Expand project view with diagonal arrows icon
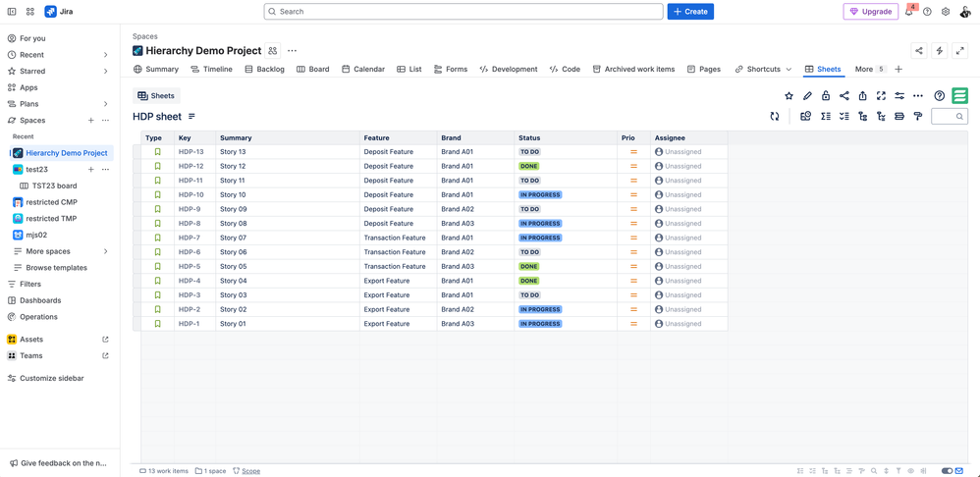Viewport: 980px width, 477px height. 960,51
